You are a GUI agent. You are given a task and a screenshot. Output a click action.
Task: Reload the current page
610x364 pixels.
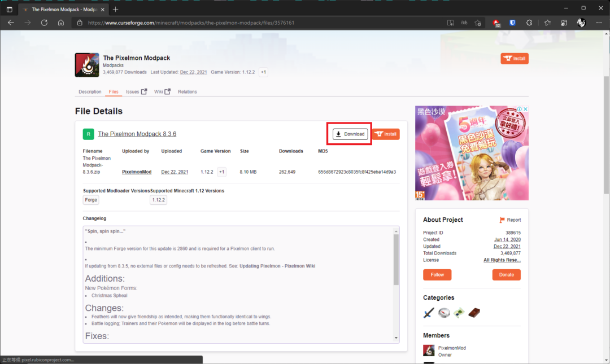point(44,23)
